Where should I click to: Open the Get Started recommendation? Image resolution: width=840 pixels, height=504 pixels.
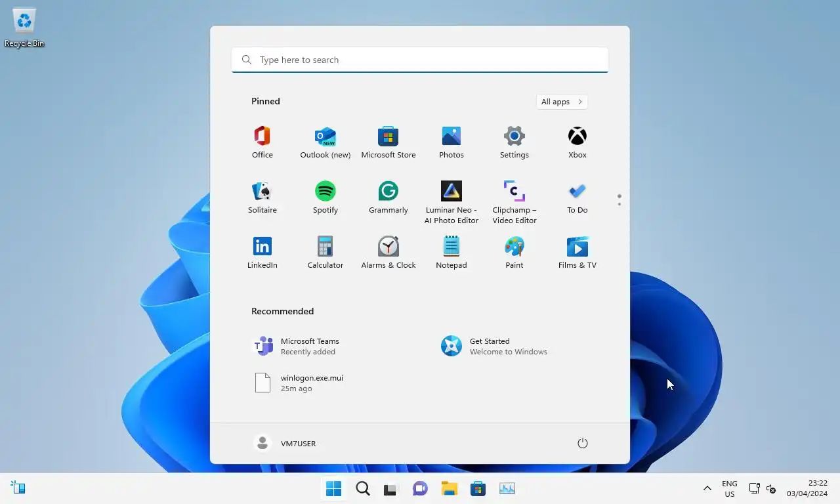(x=495, y=346)
